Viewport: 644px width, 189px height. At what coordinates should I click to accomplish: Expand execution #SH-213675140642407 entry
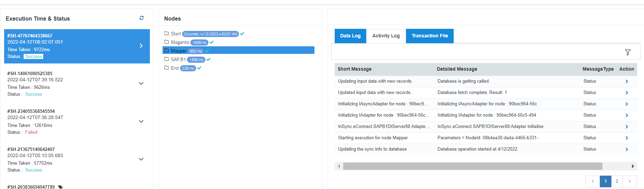click(141, 159)
